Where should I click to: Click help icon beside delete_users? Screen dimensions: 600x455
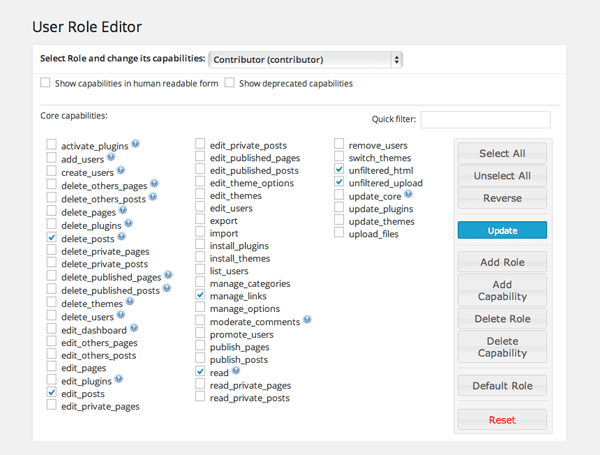(121, 315)
